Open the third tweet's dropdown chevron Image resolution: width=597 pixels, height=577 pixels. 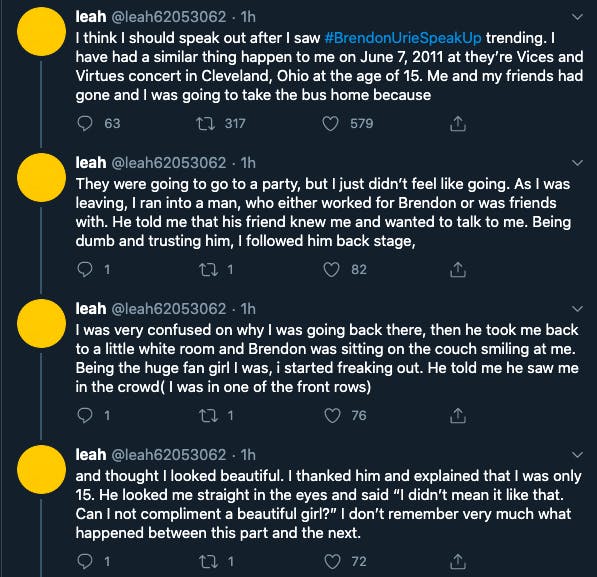[578, 309]
